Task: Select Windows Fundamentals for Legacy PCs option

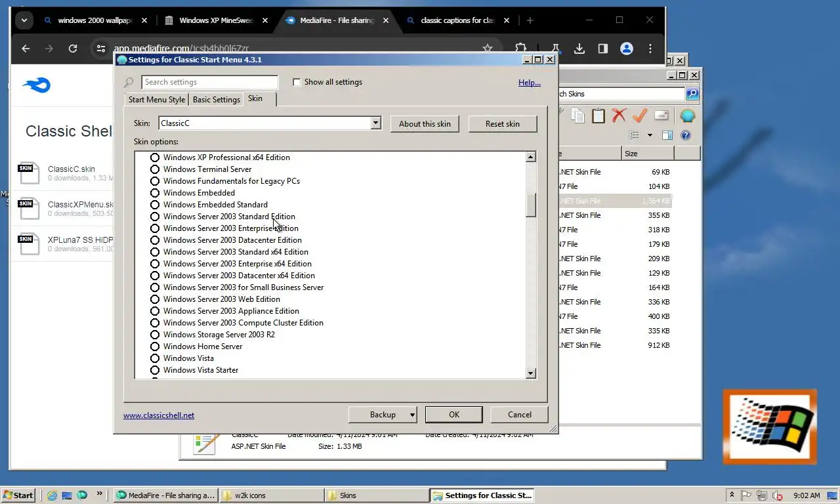Action: (x=155, y=181)
